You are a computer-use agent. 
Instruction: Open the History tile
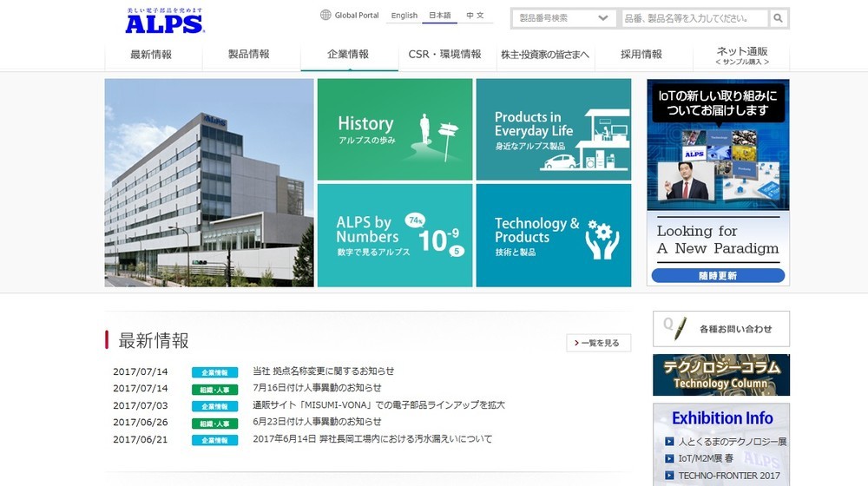[x=395, y=129]
